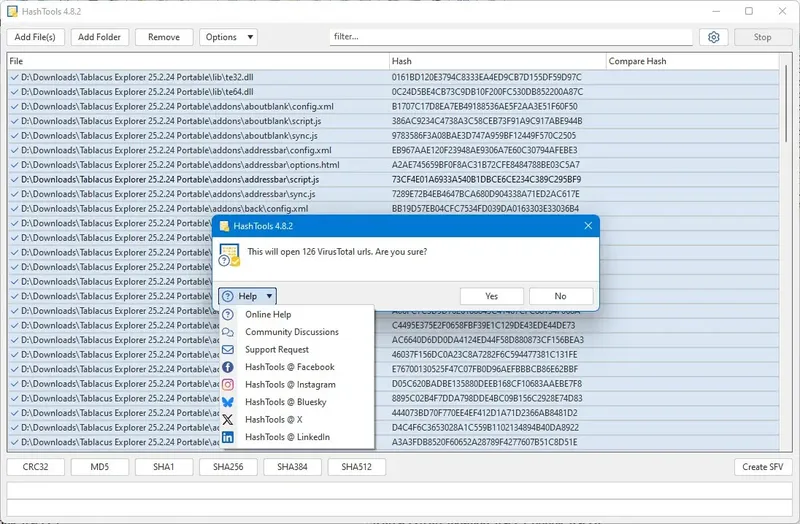800x524 pixels.
Task: Click the dialog's question checklist icon
Action: pyautogui.click(x=229, y=255)
